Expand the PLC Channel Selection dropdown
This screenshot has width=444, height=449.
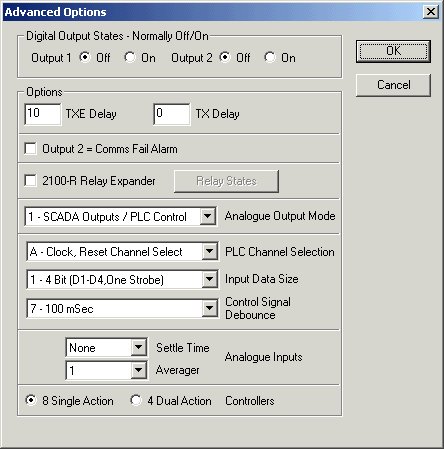(210, 251)
